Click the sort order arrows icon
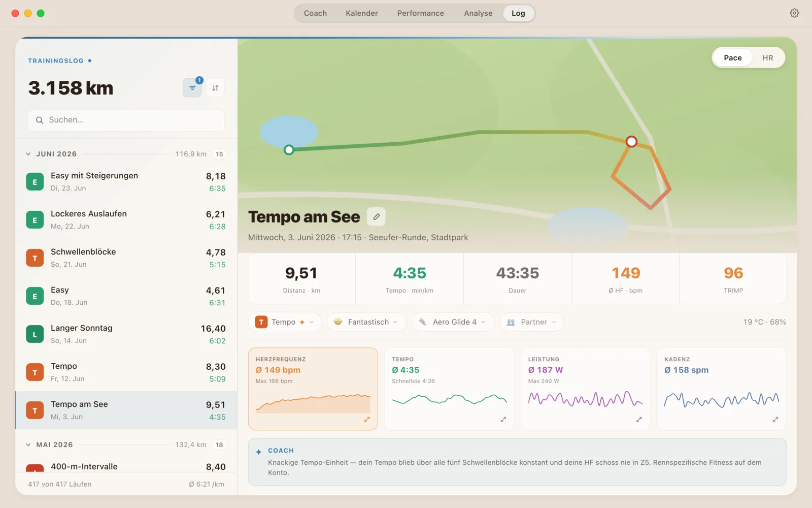Screen dimensions: 812x508 (x=215, y=88)
